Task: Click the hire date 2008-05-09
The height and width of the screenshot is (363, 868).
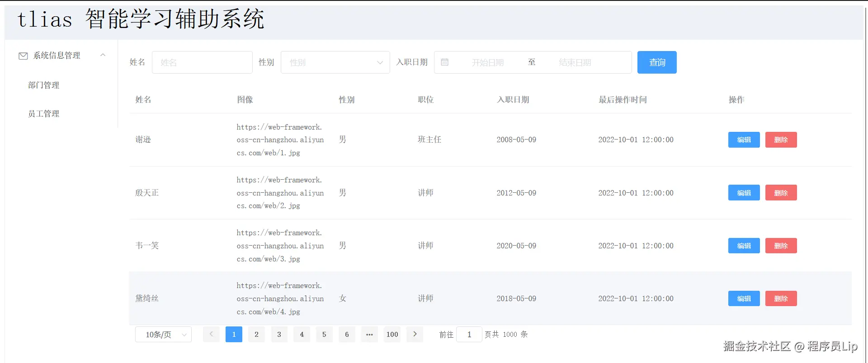Action: point(516,140)
